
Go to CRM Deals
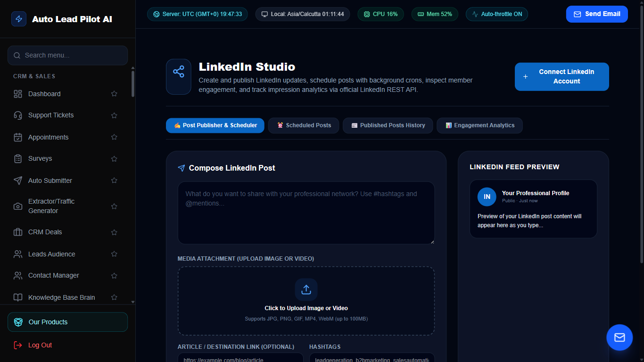coord(66,232)
